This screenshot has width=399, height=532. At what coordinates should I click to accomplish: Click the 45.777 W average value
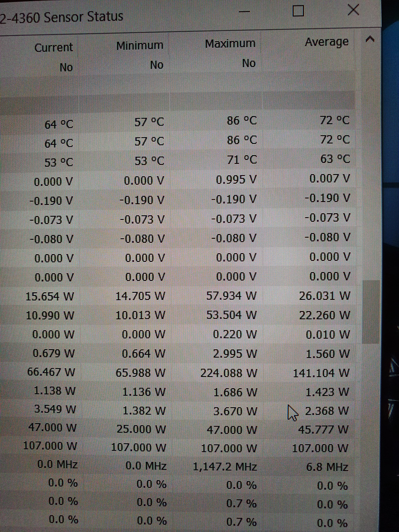[323, 429]
